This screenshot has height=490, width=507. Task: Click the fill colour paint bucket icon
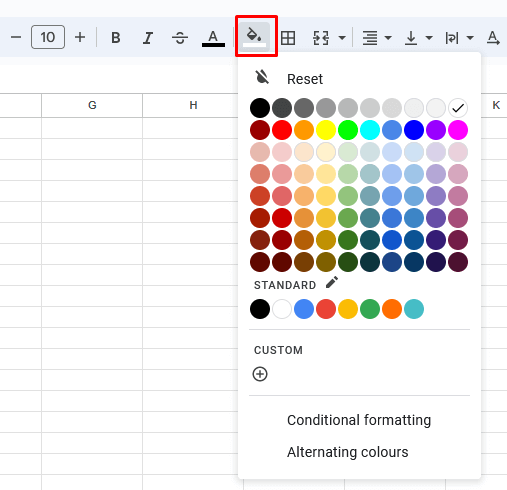pos(255,36)
